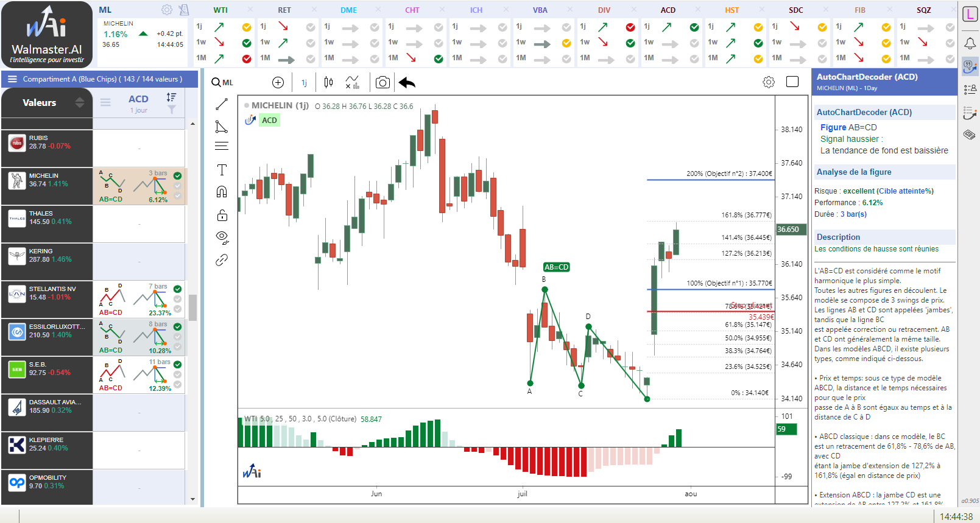The height and width of the screenshot is (523, 980).
Task: Open the chat assistant sidebar icon
Action: 970,66
